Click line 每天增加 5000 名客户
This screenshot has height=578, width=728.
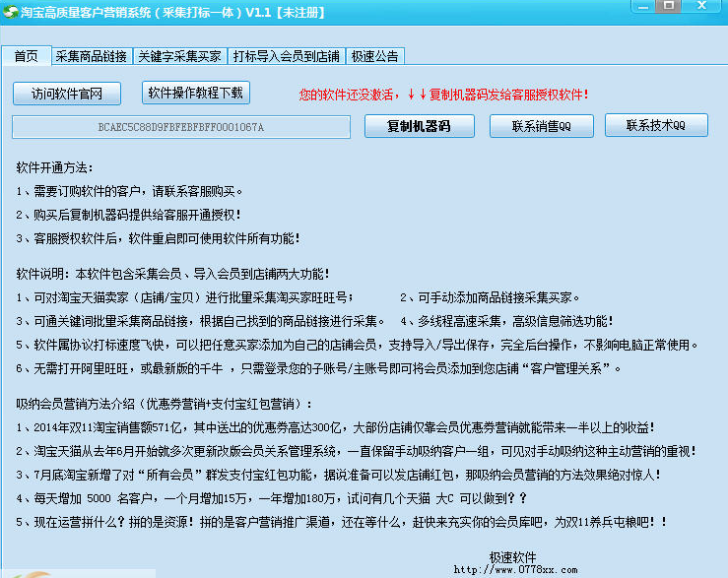click(272, 498)
